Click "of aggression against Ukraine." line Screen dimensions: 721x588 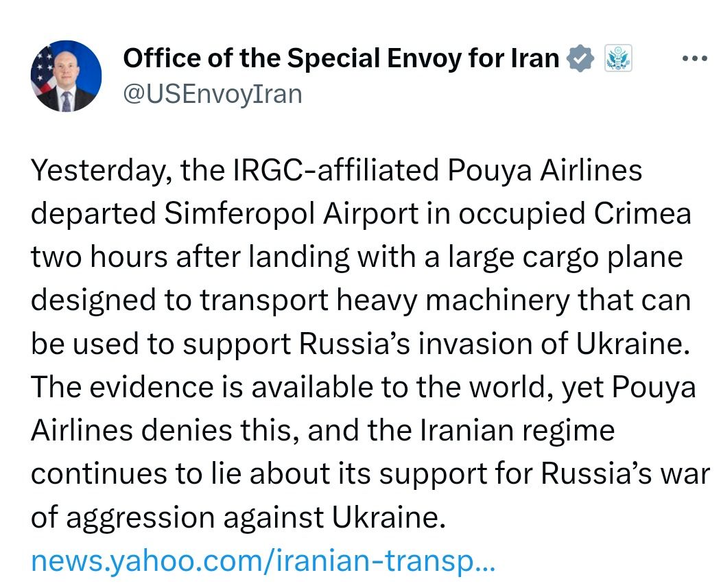click(x=233, y=518)
